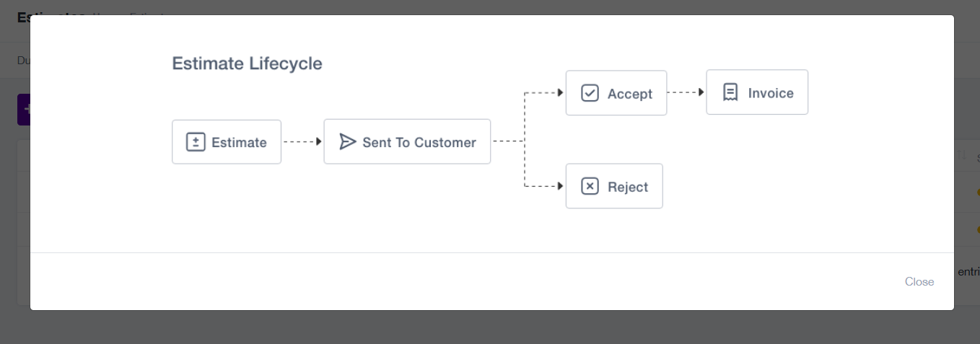Select the Estimate lifecycle box
The width and height of the screenshot is (980, 344).
[x=227, y=142]
